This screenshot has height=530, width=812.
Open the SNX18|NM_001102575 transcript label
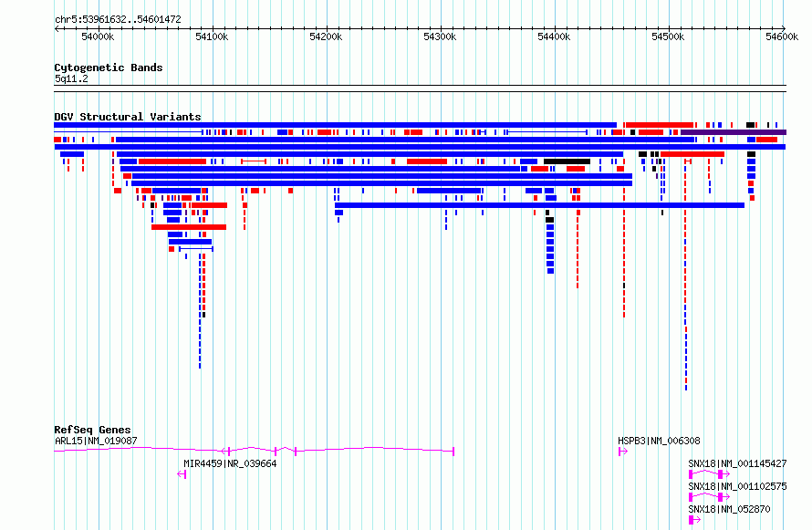pos(737,486)
